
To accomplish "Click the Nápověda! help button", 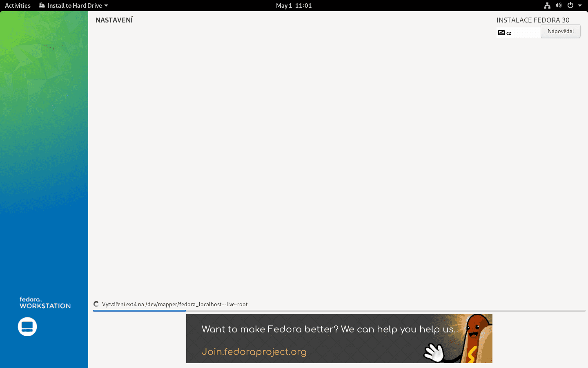I will (x=560, y=31).
